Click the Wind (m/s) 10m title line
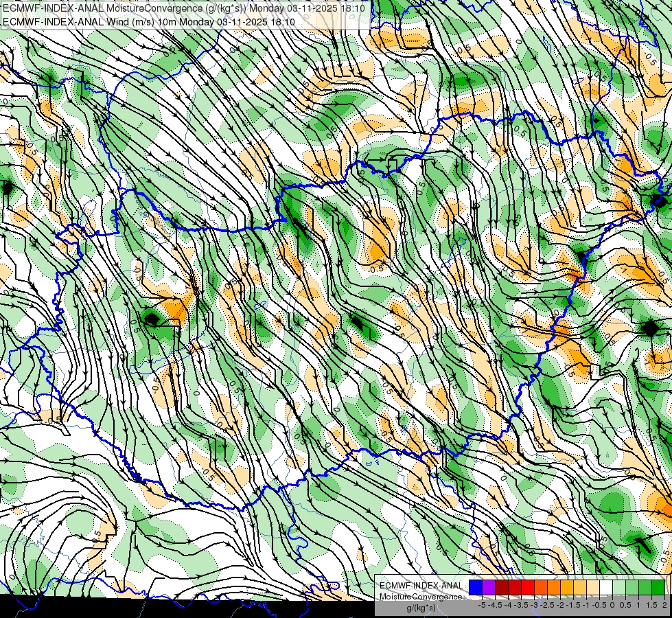 click(x=149, y=21)
